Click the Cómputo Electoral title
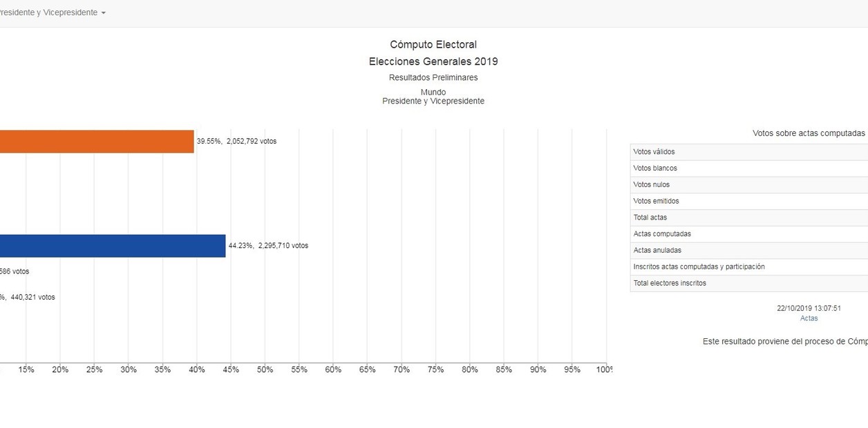This screenshot has width=868, height=428. click(433, 45)
